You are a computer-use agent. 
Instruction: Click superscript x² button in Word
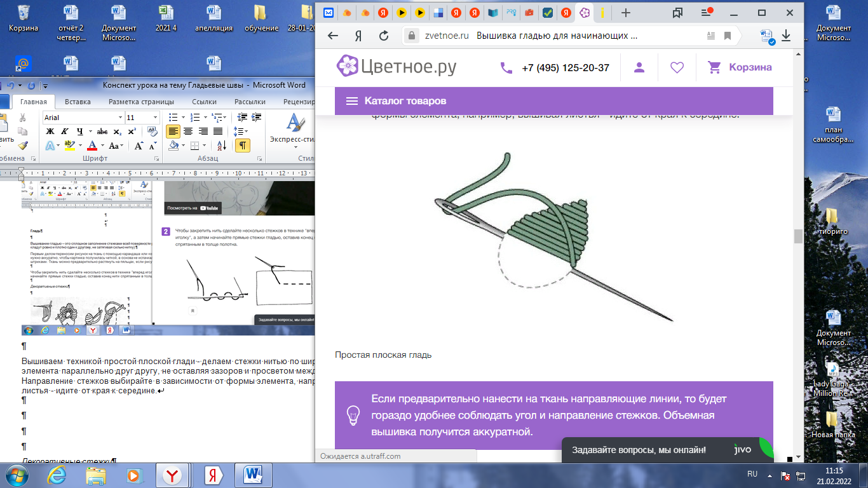(132, 132)
